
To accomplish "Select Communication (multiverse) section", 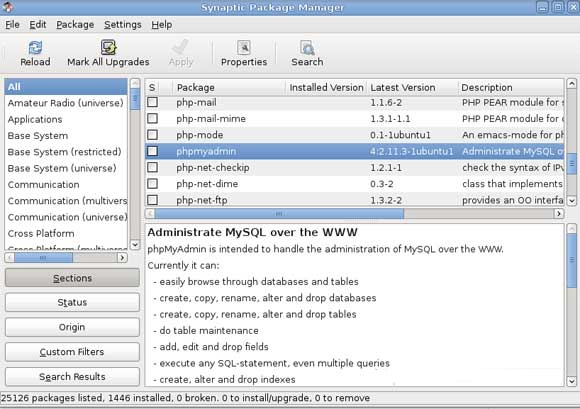I will (x=66, y=200).
